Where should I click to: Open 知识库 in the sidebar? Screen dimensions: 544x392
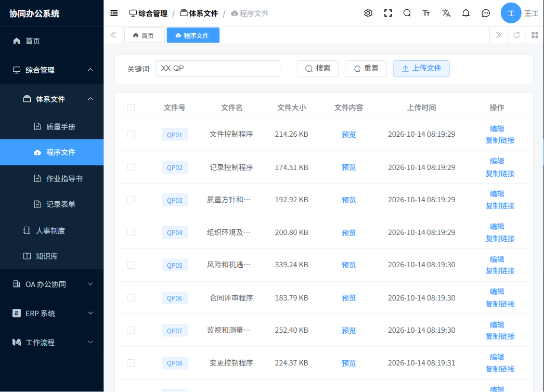pos(51,256)
